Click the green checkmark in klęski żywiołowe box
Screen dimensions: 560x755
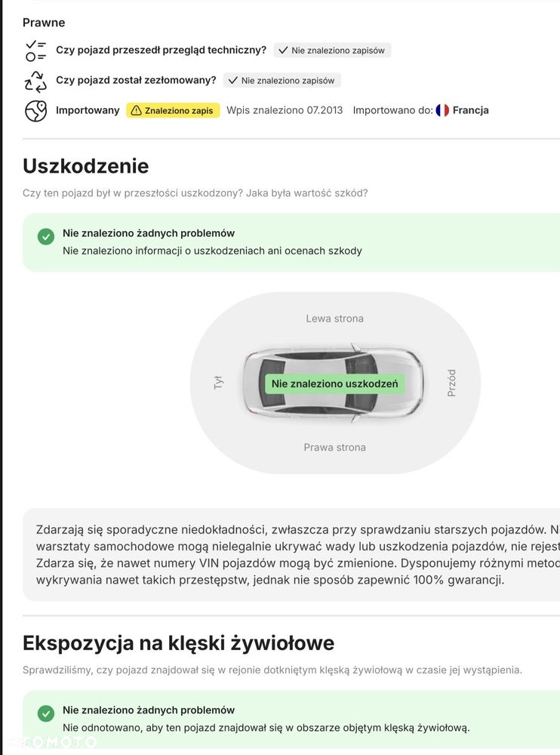point(46,713)
